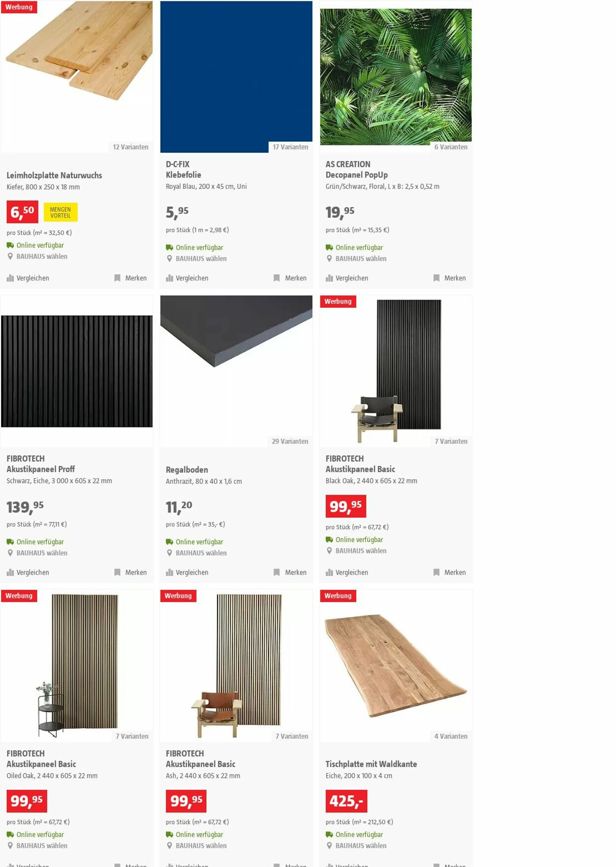The image size is (616, 867).
Task: Click the 99,95 price of Ash Akustikpaneel
Action: (x=186, y=801)
